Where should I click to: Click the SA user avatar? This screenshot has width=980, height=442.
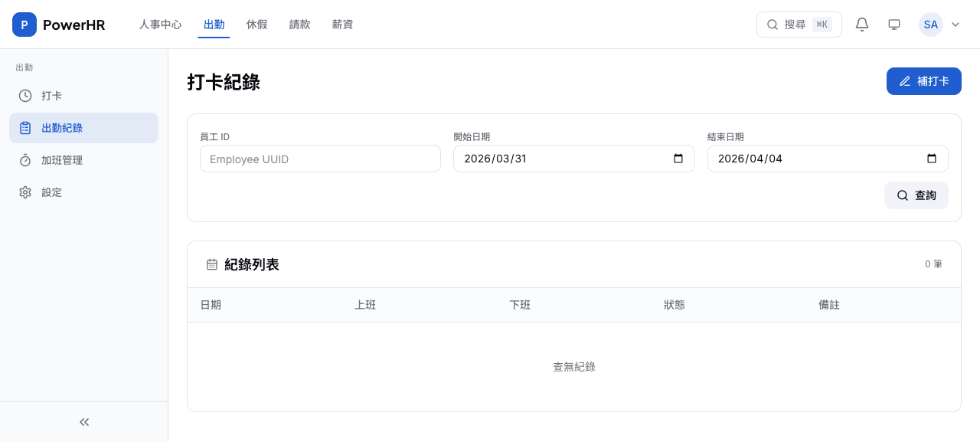(x=930, y=25)
